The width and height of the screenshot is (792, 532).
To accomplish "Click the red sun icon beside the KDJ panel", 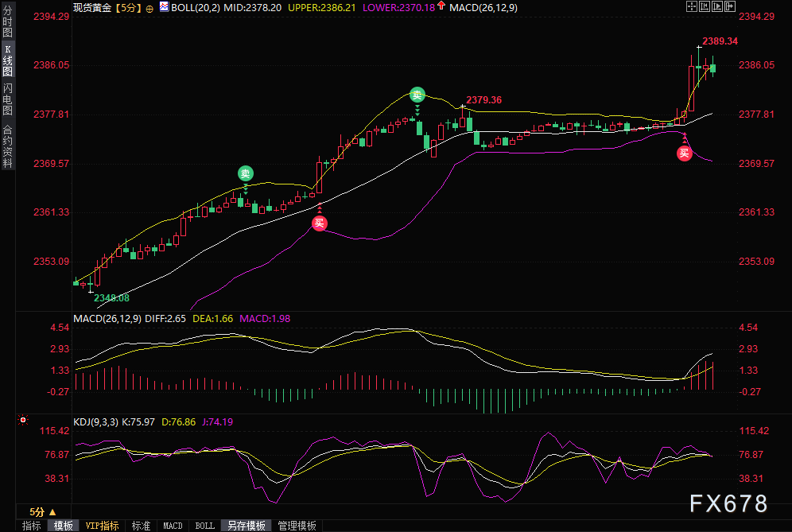I will (23, 420).
